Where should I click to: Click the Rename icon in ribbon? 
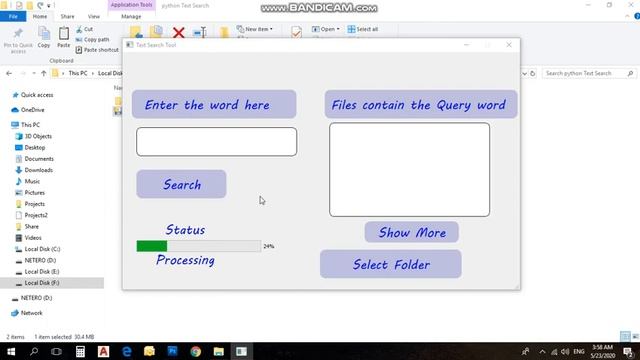tap(200, 32)
